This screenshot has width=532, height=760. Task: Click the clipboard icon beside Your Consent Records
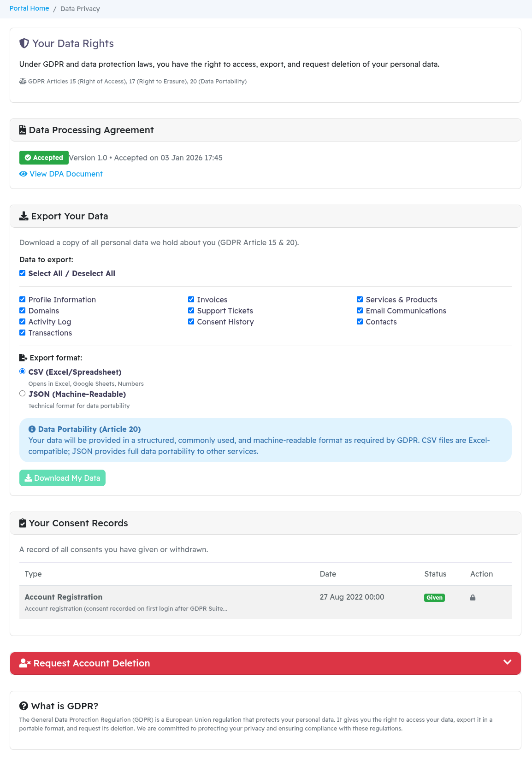(x=23, y=523)
